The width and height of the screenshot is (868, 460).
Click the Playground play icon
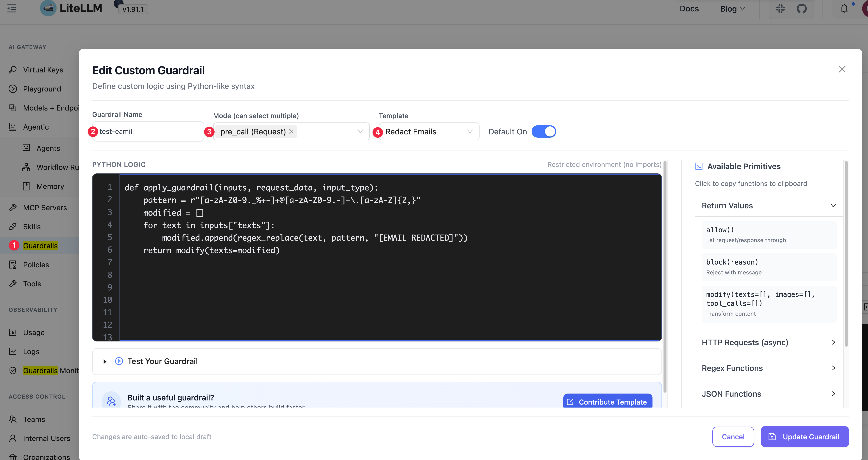(13, 89)
